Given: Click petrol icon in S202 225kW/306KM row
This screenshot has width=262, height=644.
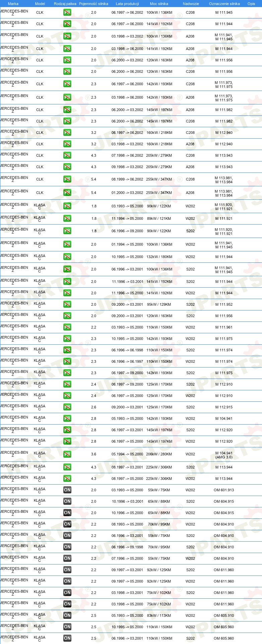Looking at the screenshot, I should coord(67,467).
